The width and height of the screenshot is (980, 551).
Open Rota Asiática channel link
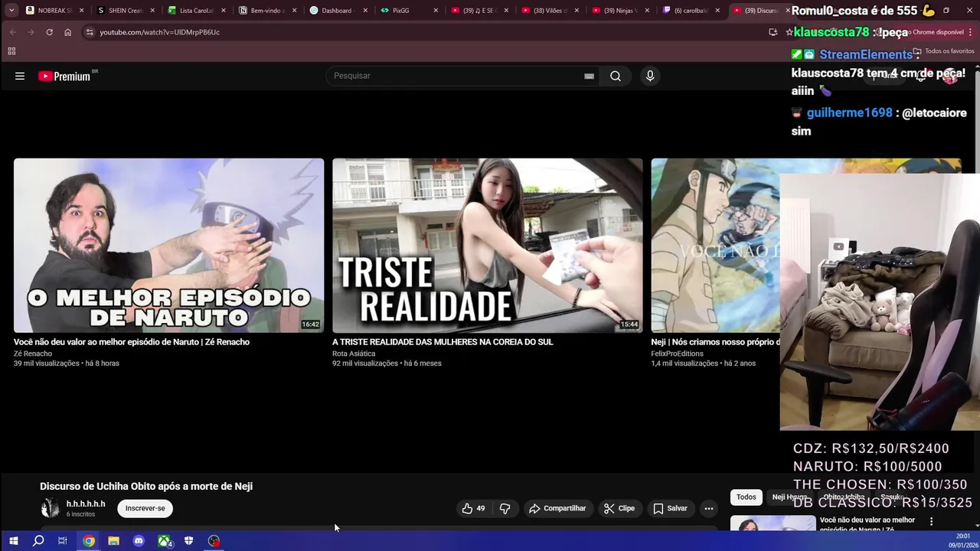pos(354,354)
